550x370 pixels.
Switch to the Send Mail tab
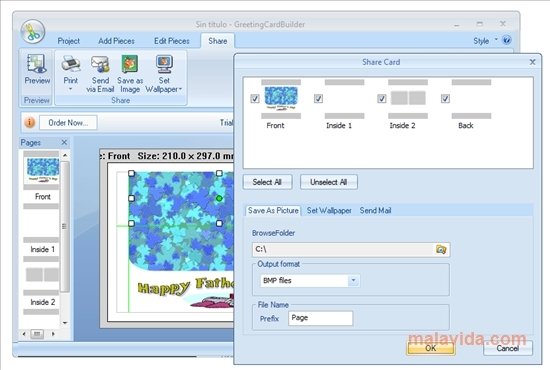[375, 210]
